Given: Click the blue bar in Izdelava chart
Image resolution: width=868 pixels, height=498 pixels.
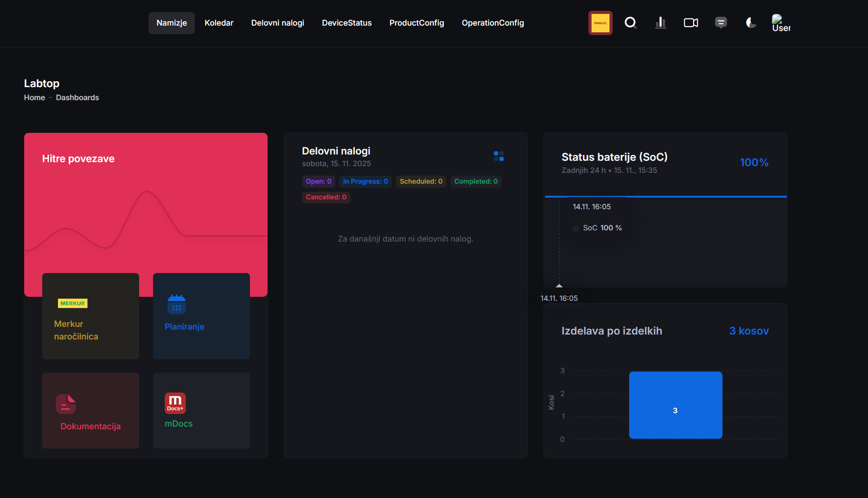Looking at the screenshot, I should pos(675,405).
